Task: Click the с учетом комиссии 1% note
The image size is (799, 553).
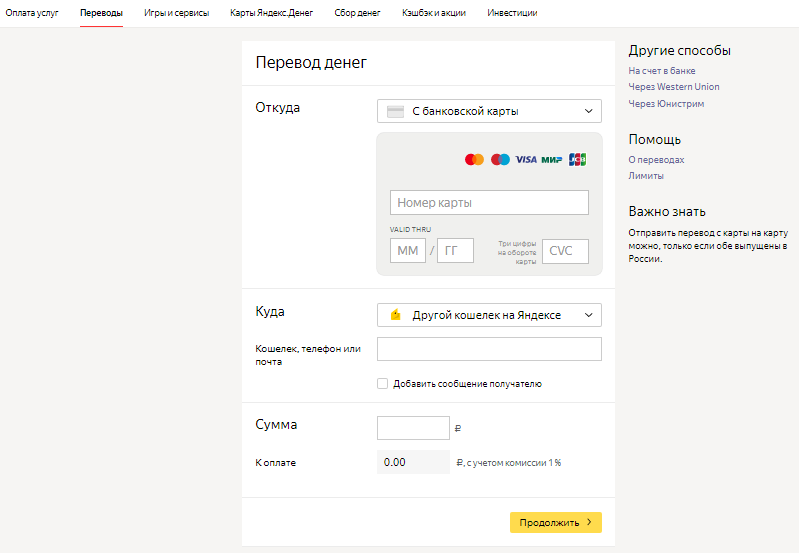Action: [x=514, y=463]
